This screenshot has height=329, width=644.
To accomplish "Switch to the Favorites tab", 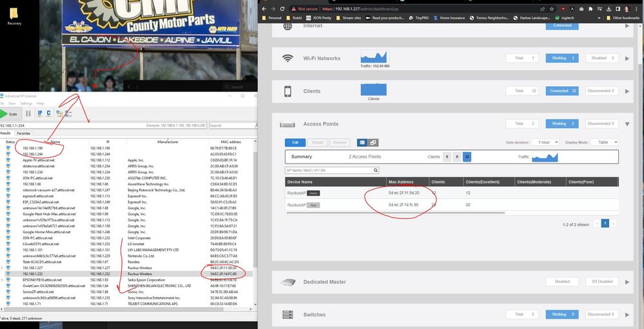I will [x=23, y=133].
